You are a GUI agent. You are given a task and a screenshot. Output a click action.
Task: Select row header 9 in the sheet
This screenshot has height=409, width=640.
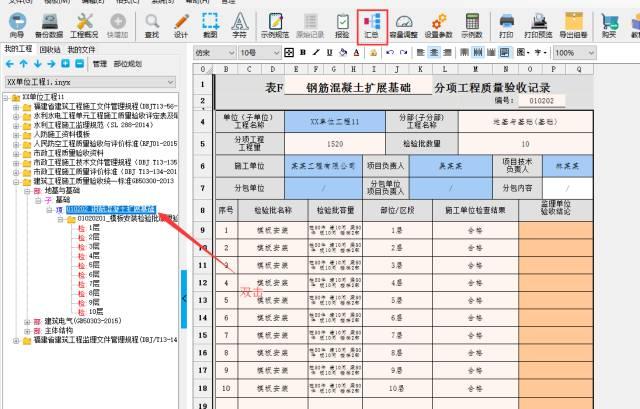[202, 230]
